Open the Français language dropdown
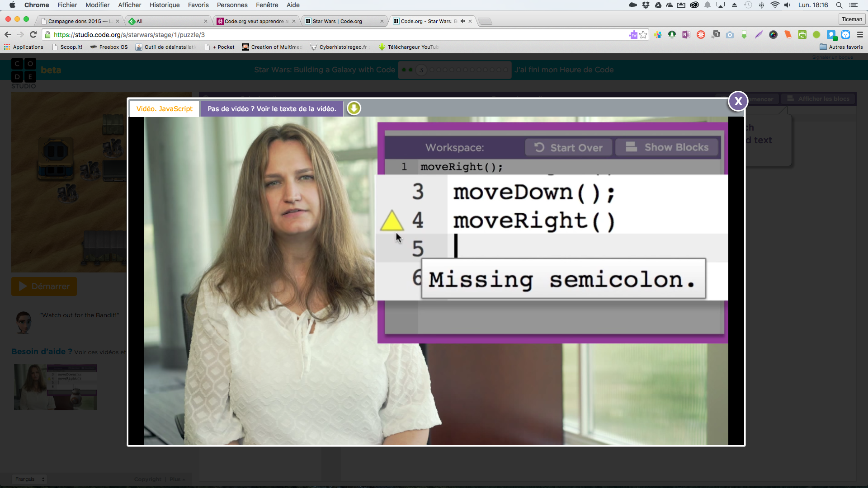The height and width of the screenshot is (488, 868). (30, 479)
